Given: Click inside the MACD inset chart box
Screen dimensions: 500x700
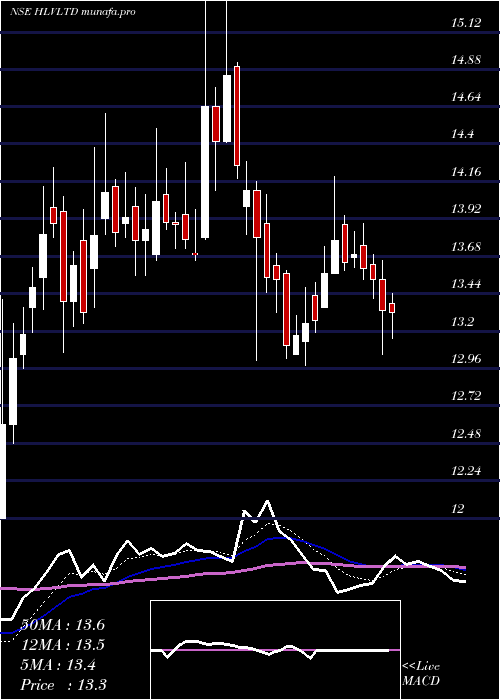Looking at the screenshot, I should (275, 650).
